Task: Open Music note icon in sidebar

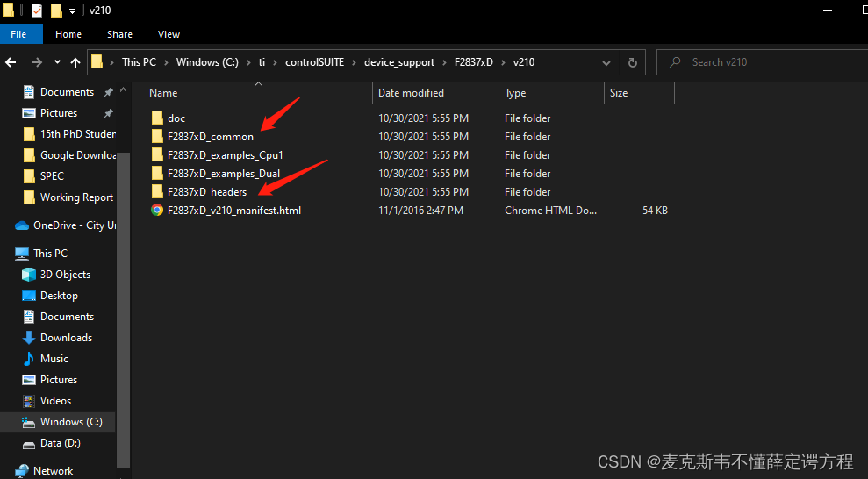Action: pos(29,359)
